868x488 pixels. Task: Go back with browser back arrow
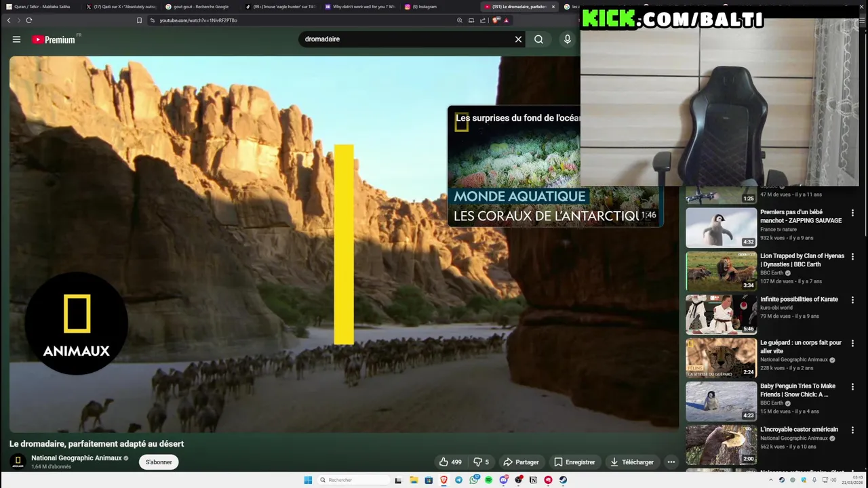pos(9,20)
